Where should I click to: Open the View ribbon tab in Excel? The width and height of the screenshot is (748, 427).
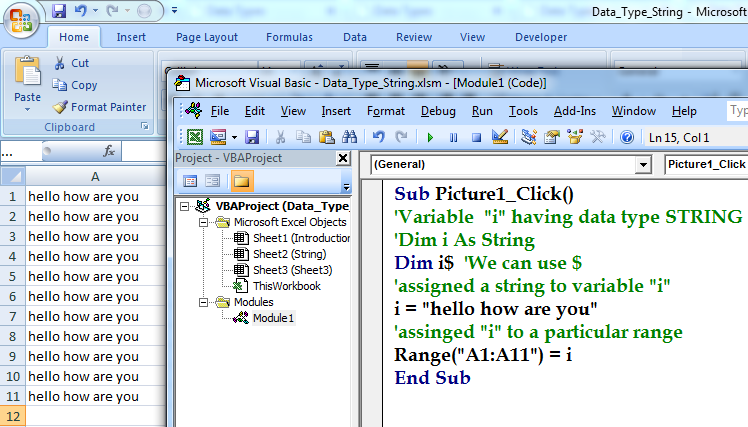coord(472,37)
